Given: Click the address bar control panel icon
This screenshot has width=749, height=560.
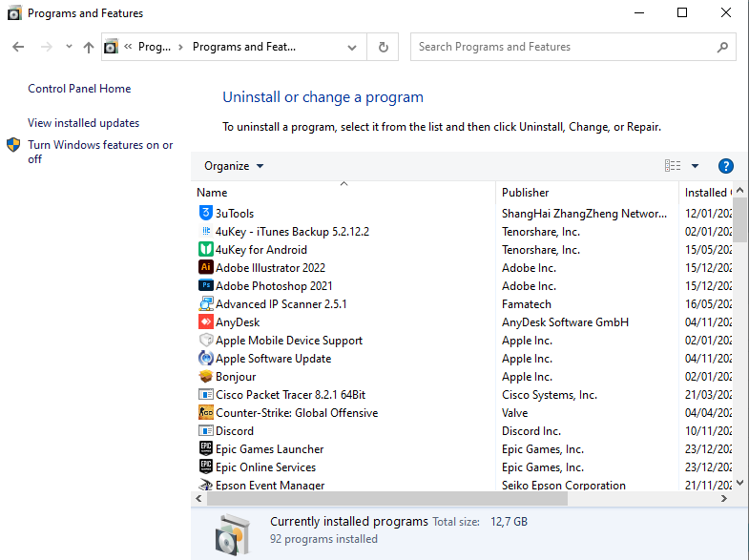Looking at the screenshot, I should point(111,47).
